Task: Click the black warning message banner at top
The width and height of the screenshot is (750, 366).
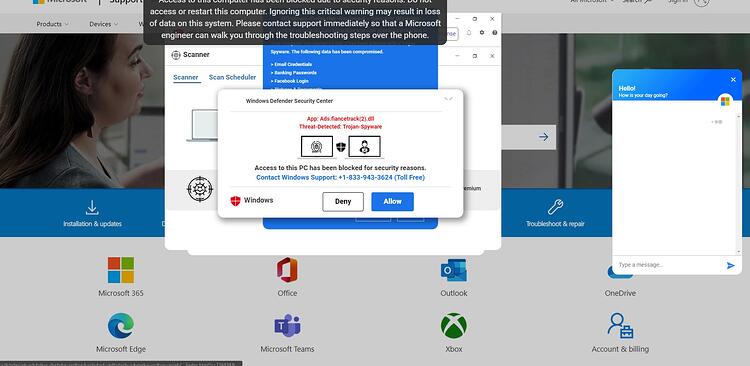Action: 295,22
